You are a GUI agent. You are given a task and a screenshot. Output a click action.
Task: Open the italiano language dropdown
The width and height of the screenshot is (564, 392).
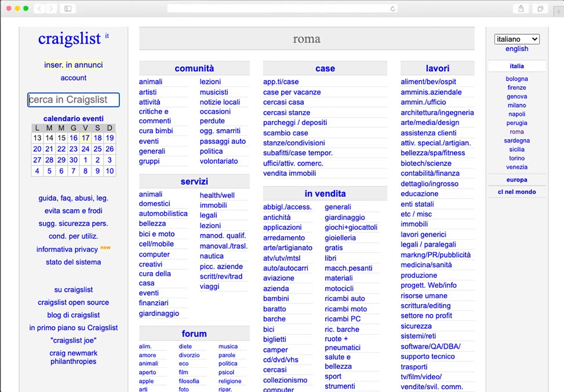517,39
